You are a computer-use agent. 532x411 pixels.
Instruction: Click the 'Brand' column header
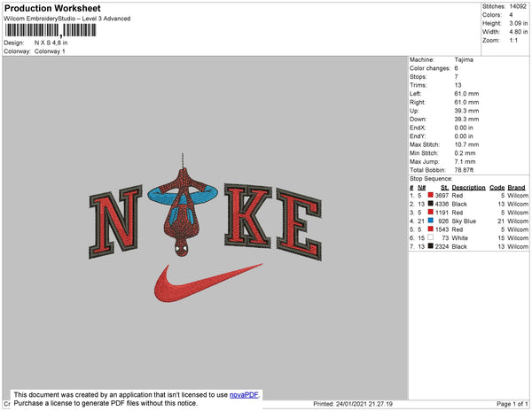(x=516, y=188)
